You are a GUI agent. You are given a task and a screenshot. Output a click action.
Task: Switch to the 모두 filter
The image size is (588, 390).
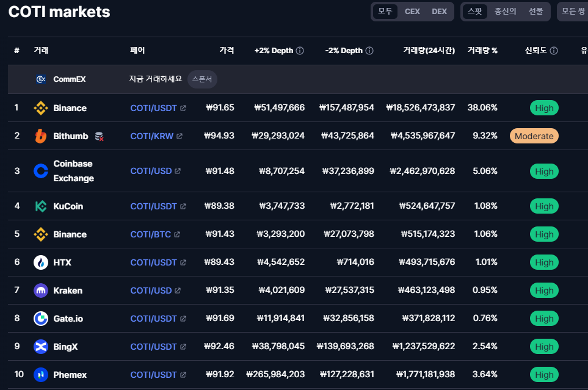[385, 12]
